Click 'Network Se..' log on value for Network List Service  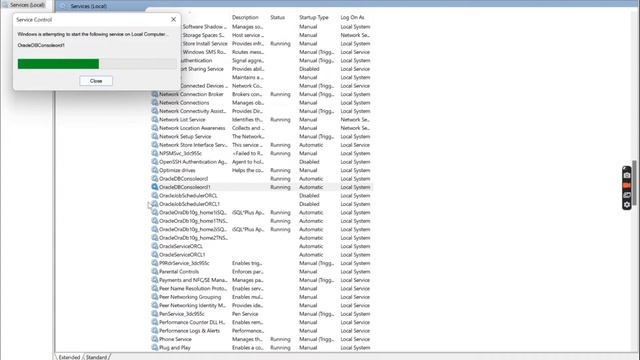355,120
